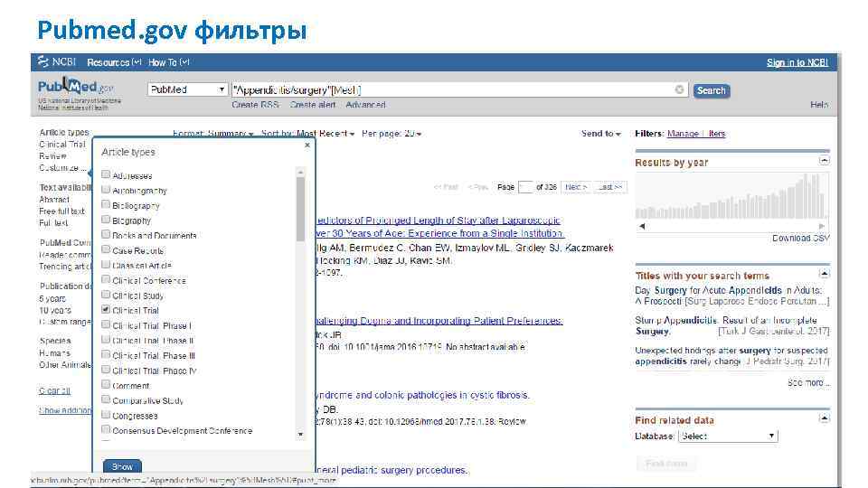868x488 pixels.
Task: Check the Clinical Trial, Phase II checkbox
Action: pos(106,339)
